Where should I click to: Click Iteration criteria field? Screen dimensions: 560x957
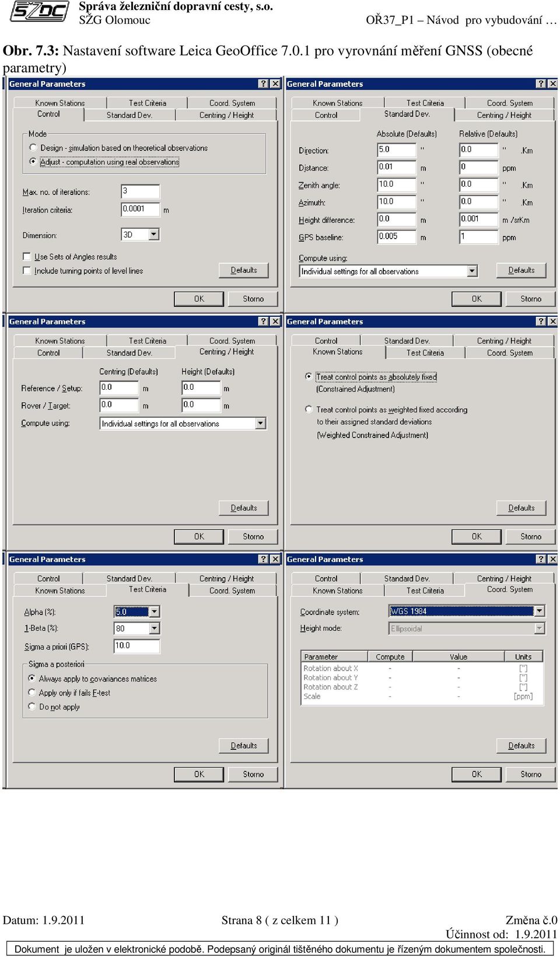140,209
